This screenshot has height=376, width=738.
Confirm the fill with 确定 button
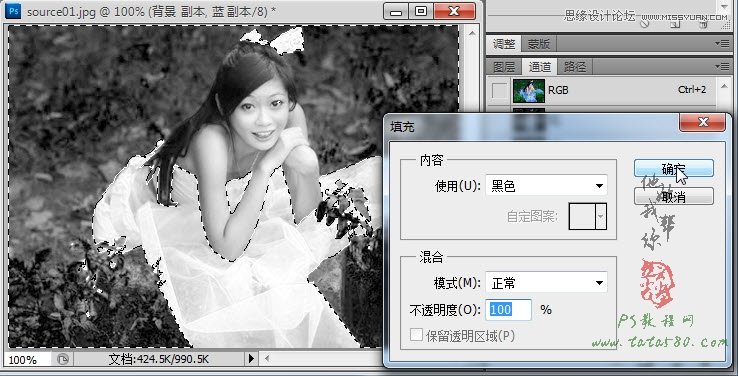point(674,168)
